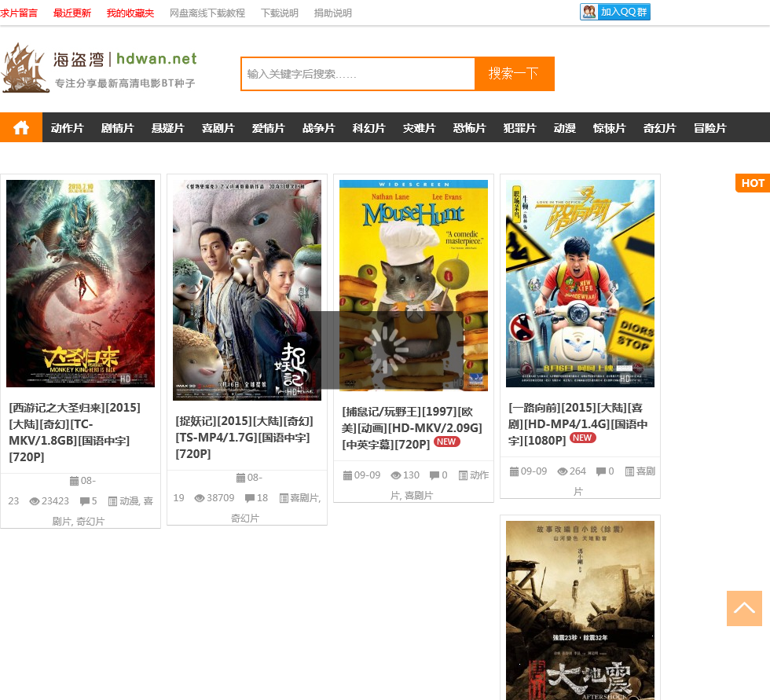Click the back-to-top arrow button
Image resolution: width=770 pixels, height=700 pixels.
coord(744,608)
